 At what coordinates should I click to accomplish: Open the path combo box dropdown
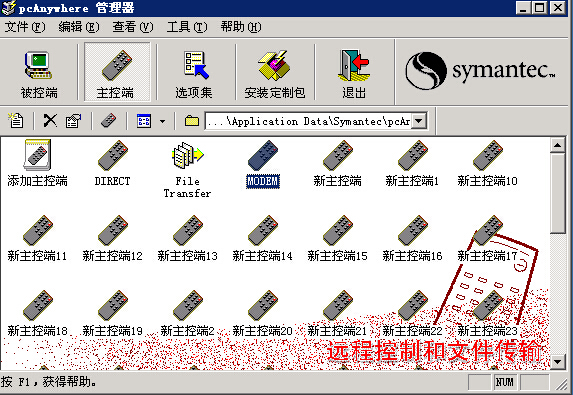click(419, 121)
